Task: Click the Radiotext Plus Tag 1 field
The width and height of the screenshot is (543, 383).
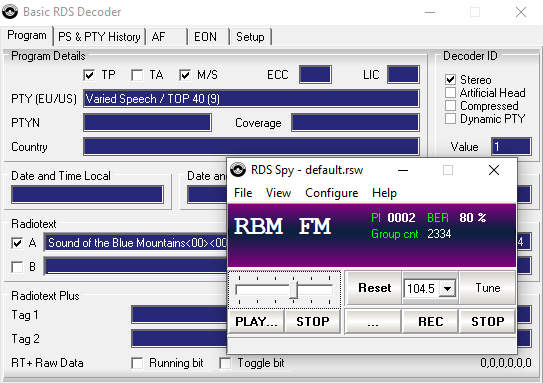Action: pyautogui.click(x=179, y=314)
